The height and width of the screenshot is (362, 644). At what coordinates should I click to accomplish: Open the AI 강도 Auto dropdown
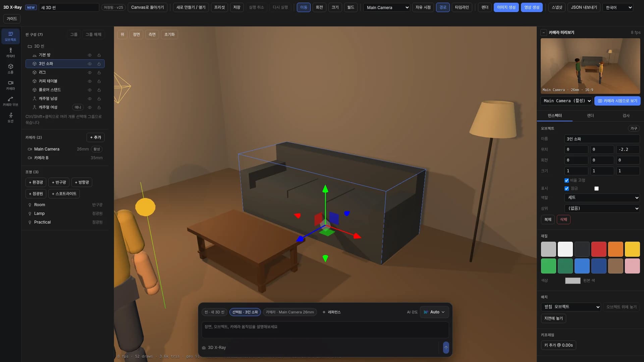[434, 312]
